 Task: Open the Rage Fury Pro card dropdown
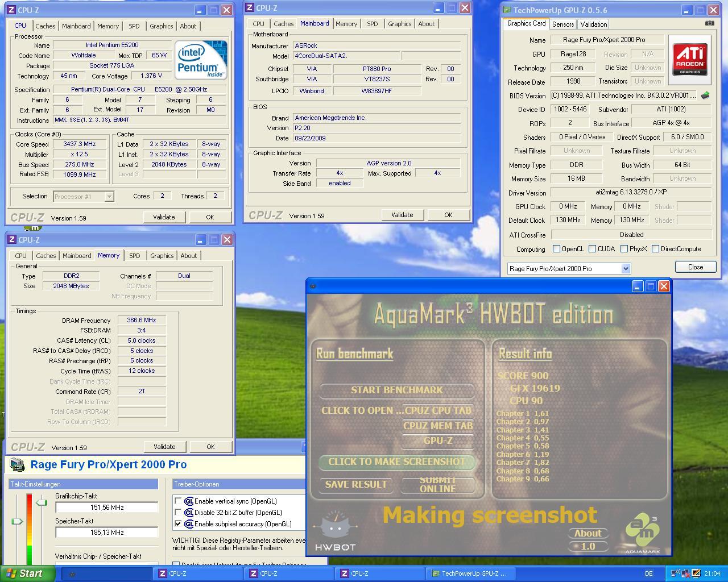pos(626,269)
